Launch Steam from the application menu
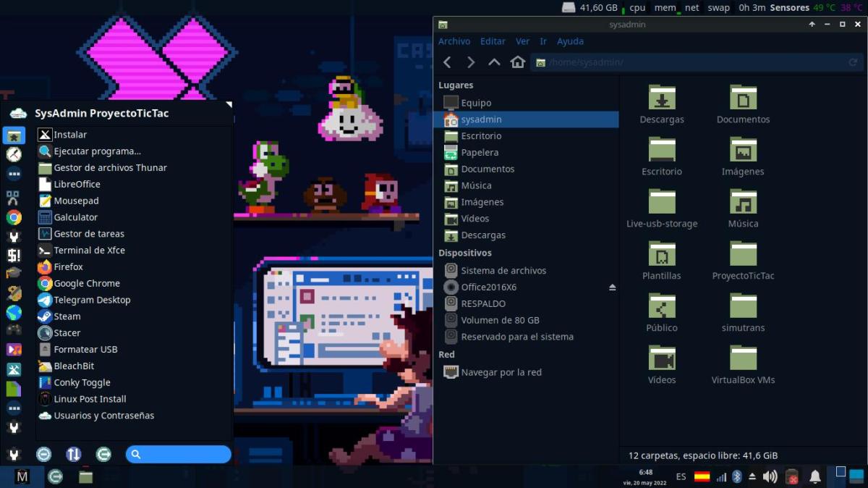 (x=67, y=316)
